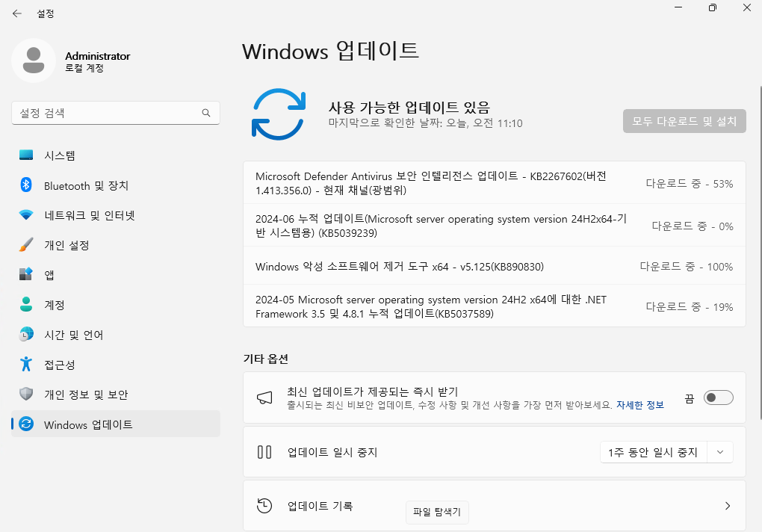Click the Windows 업데이트 page title

pyautogui.click(x=330, y=51)
